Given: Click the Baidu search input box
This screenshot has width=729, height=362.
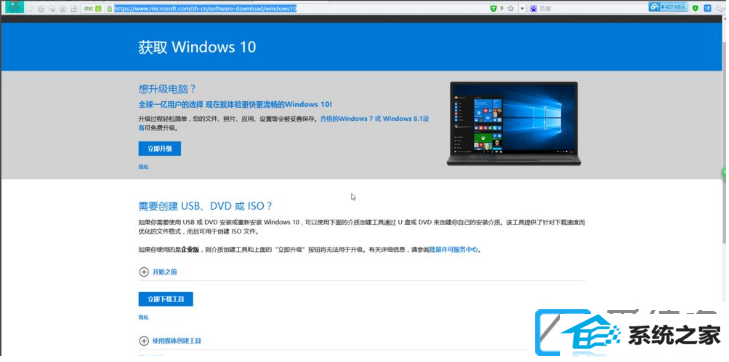Looking at the screenshot, I should (590, 8).
